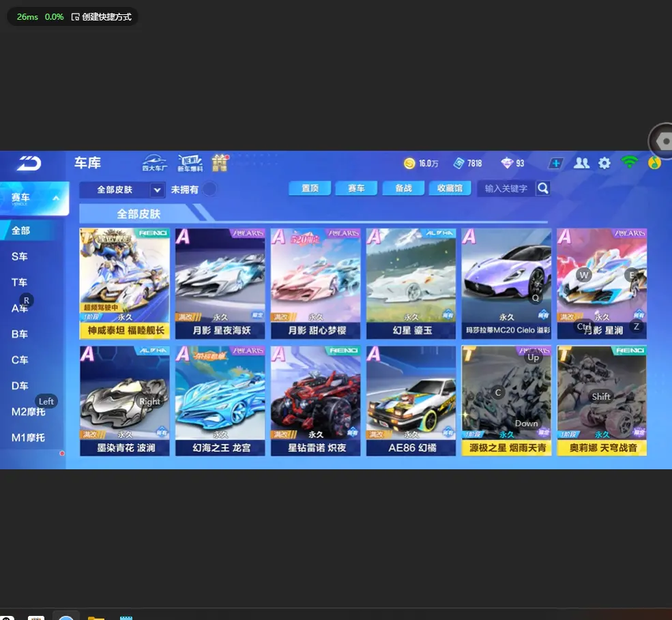
Task: Click the 输入关键字 search field
Action: point(506,188)
